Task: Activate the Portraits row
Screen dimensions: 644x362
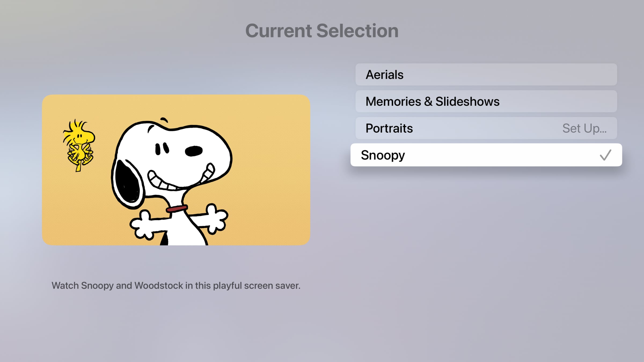Action: pos(429,128)
